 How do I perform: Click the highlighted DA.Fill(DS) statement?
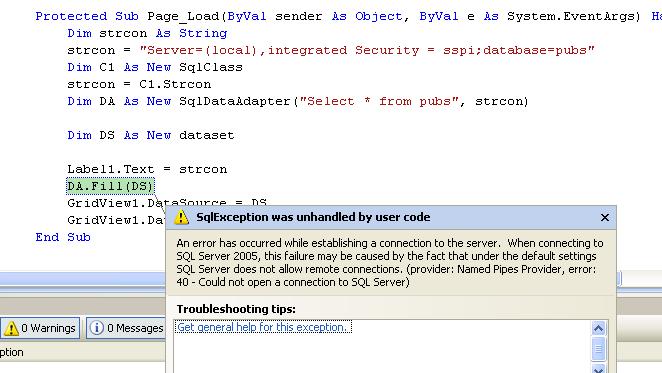click(x=110, y=186)
